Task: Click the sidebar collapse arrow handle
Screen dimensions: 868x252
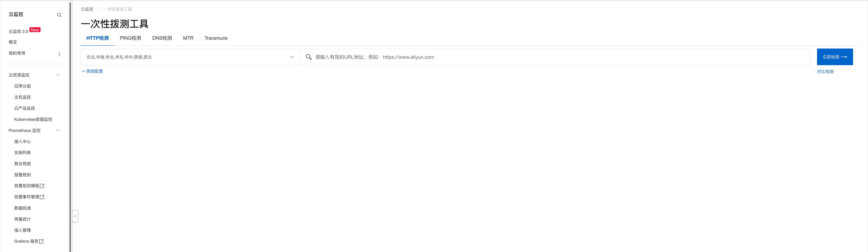Action: (75, 216)
